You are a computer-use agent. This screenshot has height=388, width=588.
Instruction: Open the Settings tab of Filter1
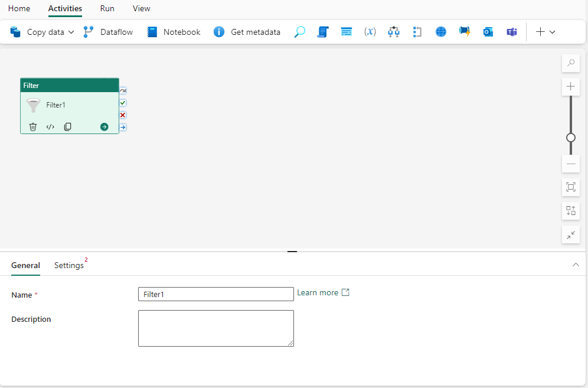68,265
